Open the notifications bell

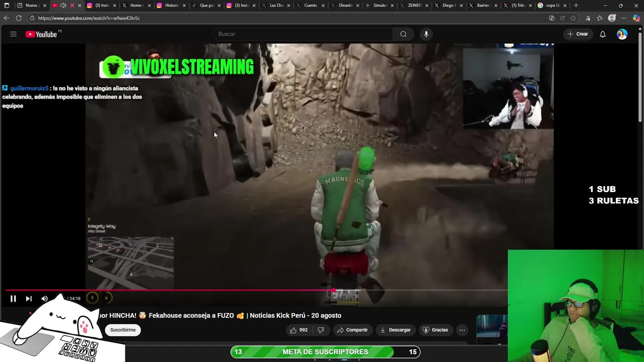coord(602,34)
